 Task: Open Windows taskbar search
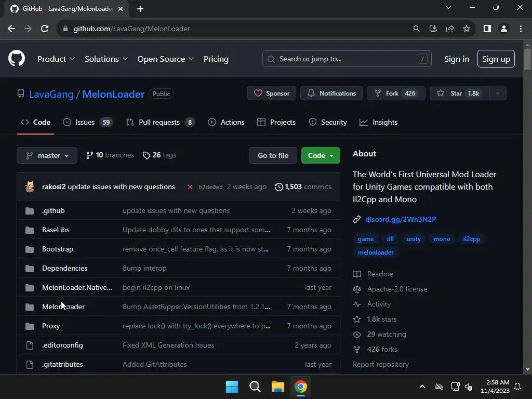coord(255,387)
